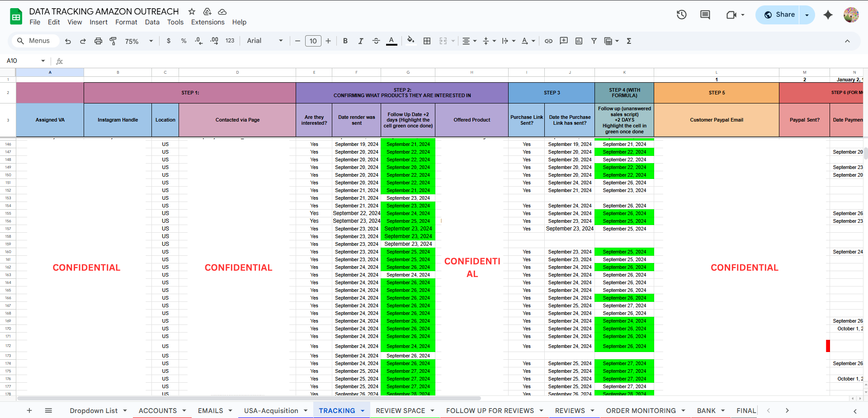868x418 pixels.
Task: Open the Extensions menu
Action: click(208, 22)
